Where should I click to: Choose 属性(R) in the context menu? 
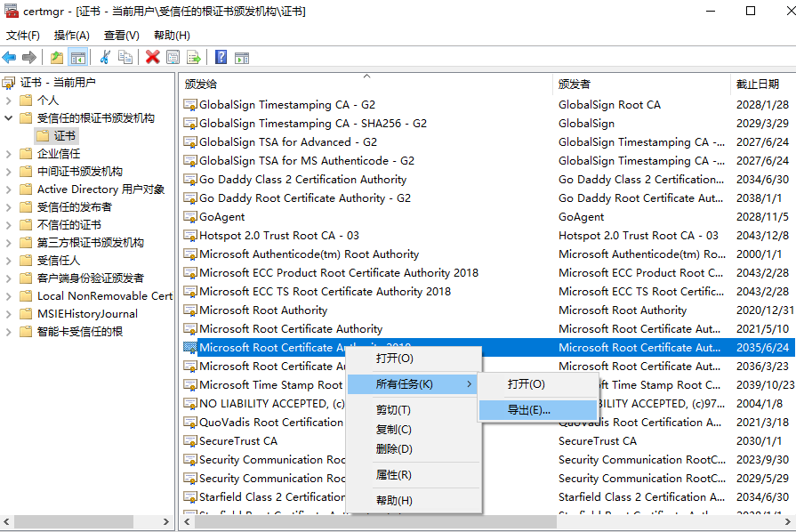[x=414, y=475]
